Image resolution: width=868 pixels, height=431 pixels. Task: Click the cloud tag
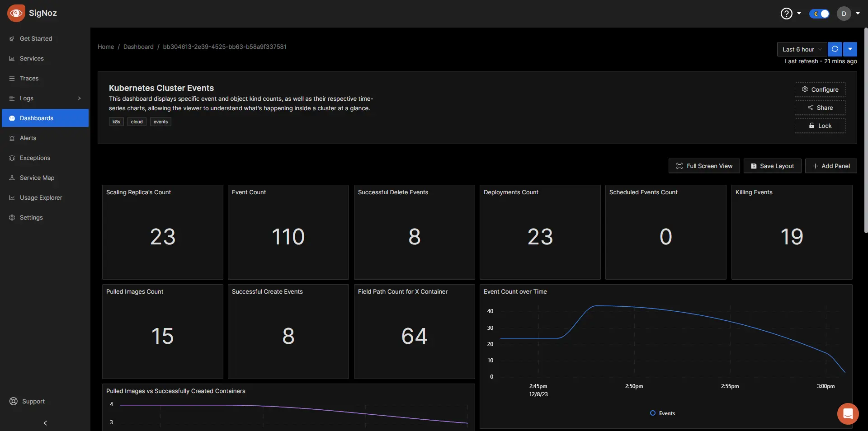tap(137, 122)
